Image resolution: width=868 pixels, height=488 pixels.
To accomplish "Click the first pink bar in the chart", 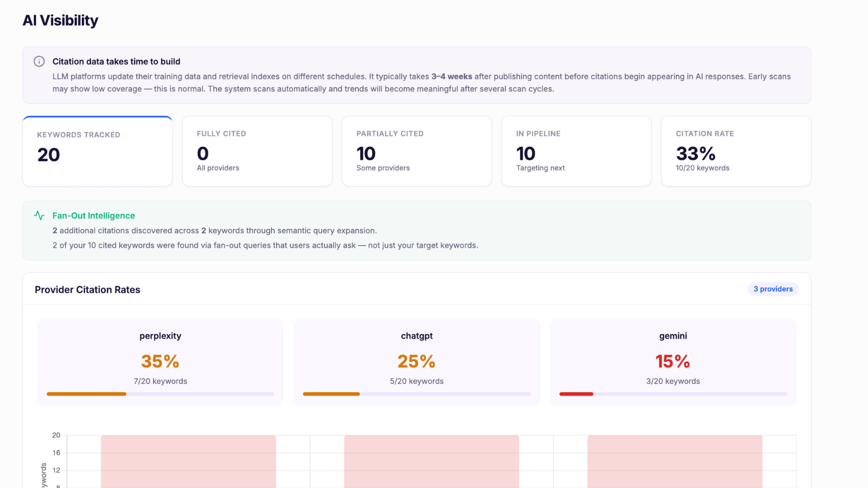I will coord(188,461).
